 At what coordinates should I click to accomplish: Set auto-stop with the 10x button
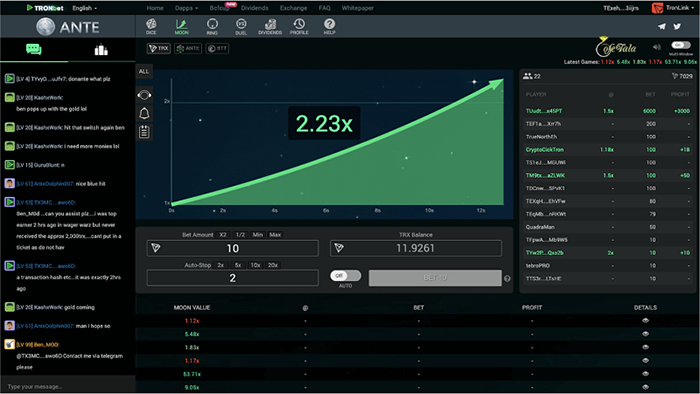click(x=255, y=265)
